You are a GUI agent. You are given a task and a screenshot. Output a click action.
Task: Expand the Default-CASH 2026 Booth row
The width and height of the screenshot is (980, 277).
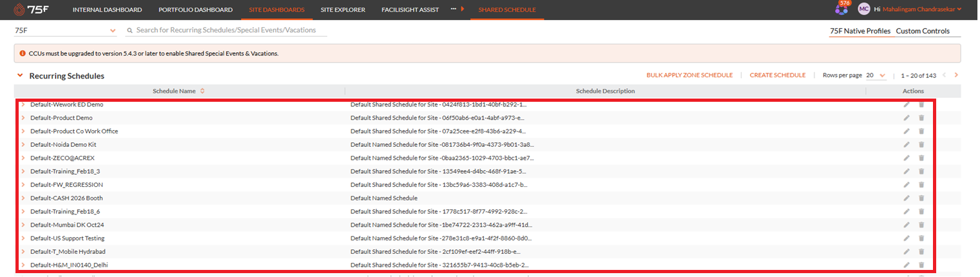[x=23, y=198]
